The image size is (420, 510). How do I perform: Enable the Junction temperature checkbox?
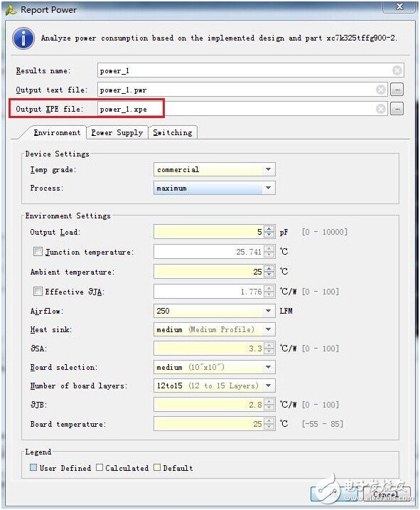pyautogui.click(x=38, y=251)
